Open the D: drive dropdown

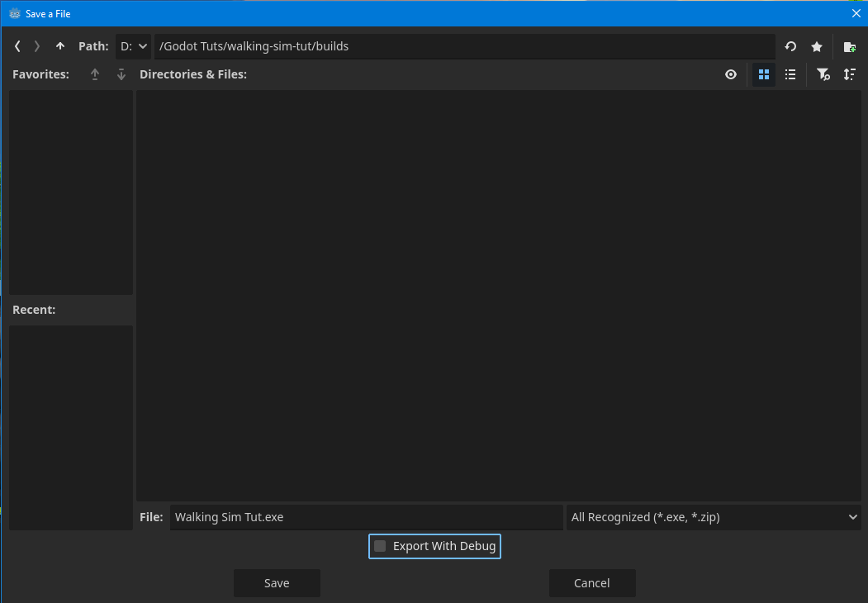pos(133,46)
